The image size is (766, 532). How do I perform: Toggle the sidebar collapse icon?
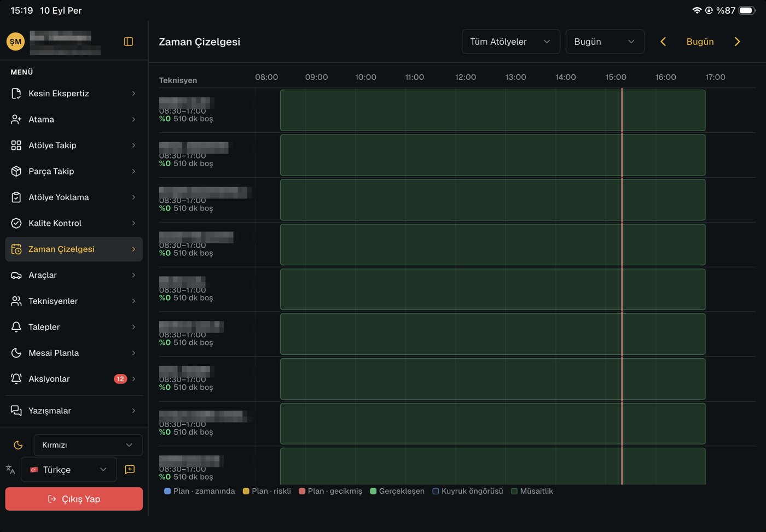click(129, 42)
